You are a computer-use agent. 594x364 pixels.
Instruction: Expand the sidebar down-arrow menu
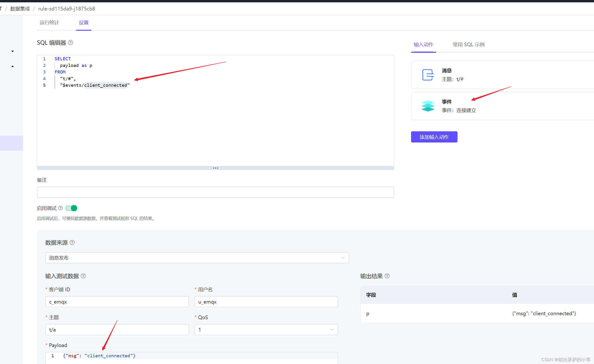[13, 51]
